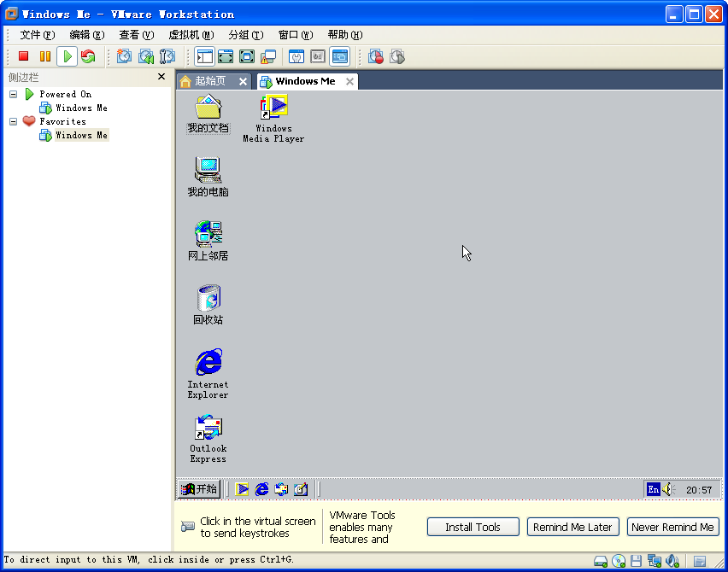Click the Remind Me Later button

pyautogui.click(x=572, y=527)
